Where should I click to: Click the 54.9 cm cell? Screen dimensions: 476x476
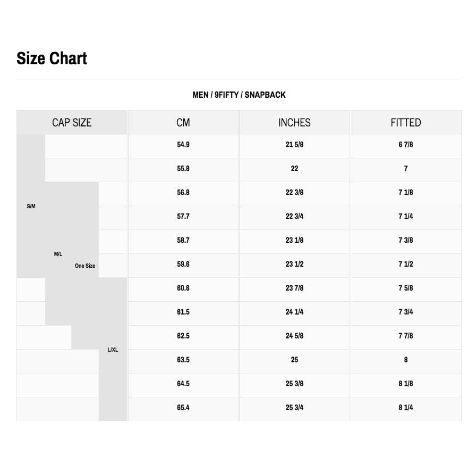[183, 144]
